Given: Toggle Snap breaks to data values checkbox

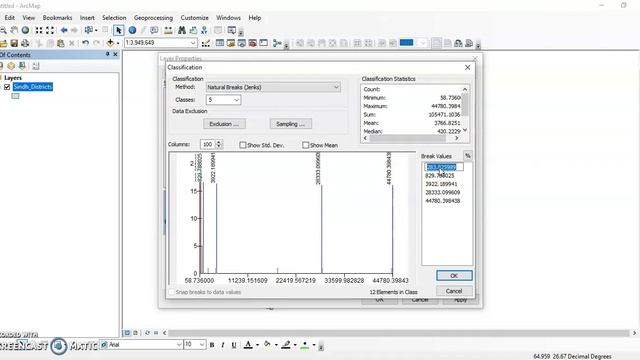Looking at the screenshot, I should 172,292.
